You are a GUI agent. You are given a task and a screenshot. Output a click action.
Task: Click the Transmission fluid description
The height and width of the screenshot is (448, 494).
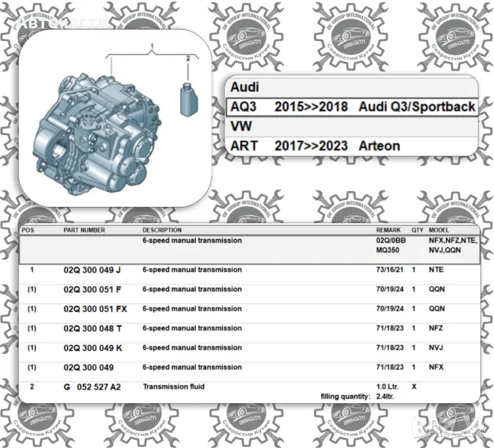173,387
